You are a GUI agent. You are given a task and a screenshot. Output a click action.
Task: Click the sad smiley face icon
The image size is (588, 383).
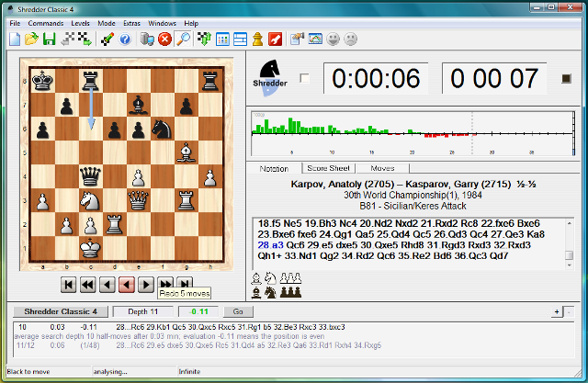pyautogui.click(x=351, y=39)
